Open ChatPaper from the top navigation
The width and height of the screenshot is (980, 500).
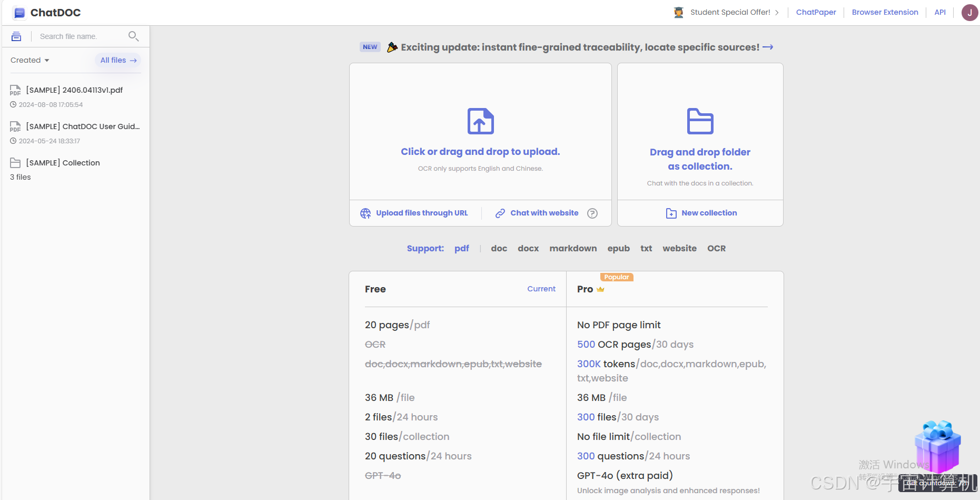pyautogui.click(x=816, y=12)
